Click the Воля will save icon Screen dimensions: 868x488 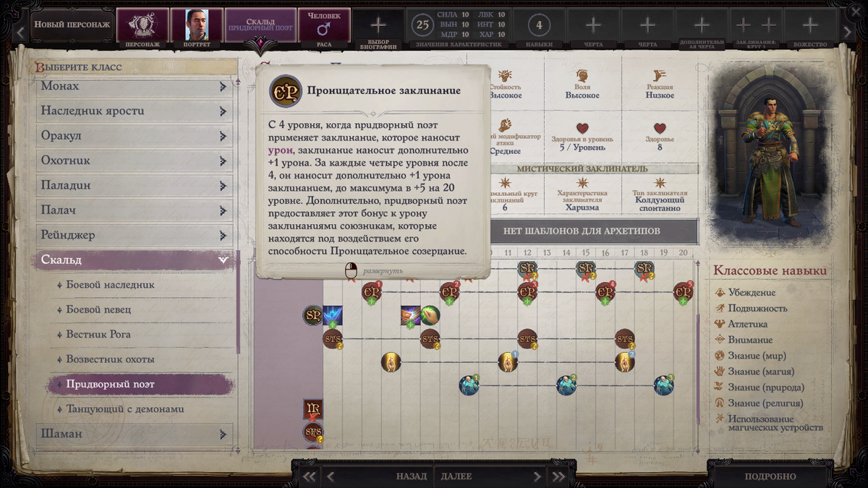point(582,75)
